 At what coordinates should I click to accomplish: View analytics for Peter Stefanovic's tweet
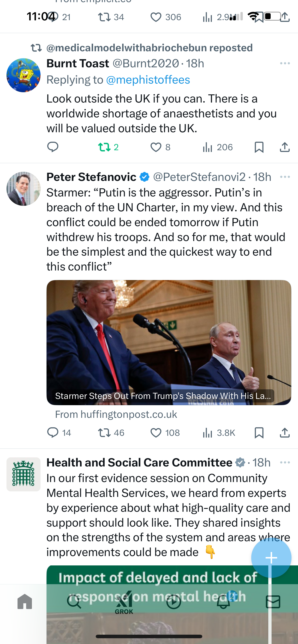click(x=219, y=433)
